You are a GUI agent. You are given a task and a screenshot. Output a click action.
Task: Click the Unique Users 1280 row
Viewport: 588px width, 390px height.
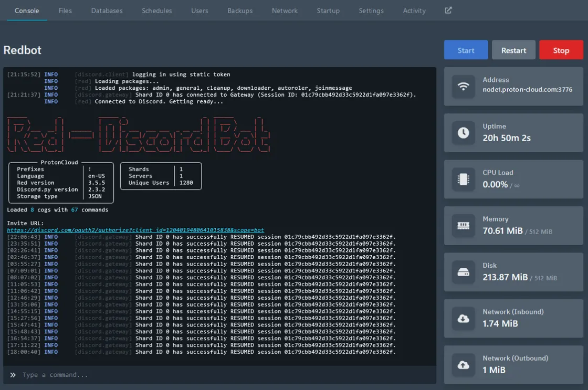pyautogui.click(x=161, y=183)
